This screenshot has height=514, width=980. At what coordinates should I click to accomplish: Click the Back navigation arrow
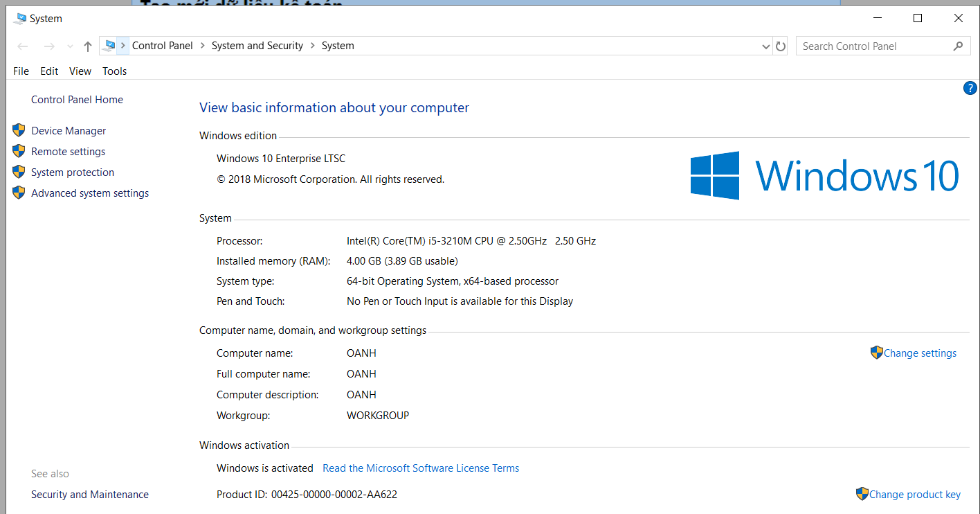coord(23,46)
